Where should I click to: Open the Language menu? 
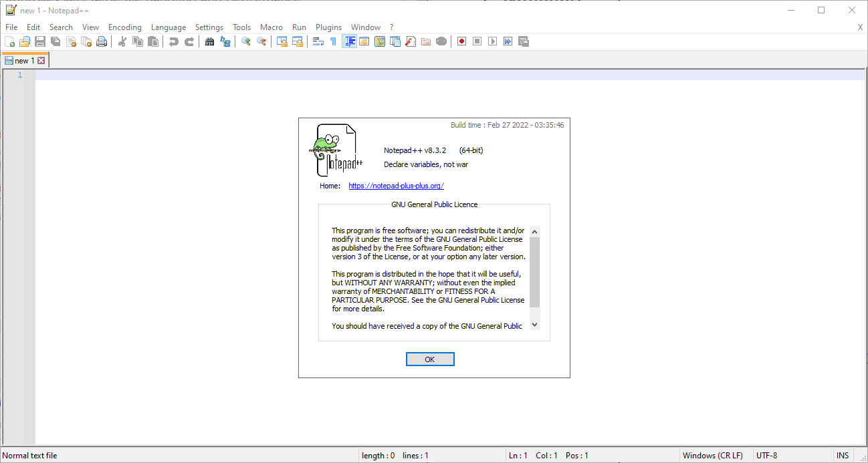(168, 27)
